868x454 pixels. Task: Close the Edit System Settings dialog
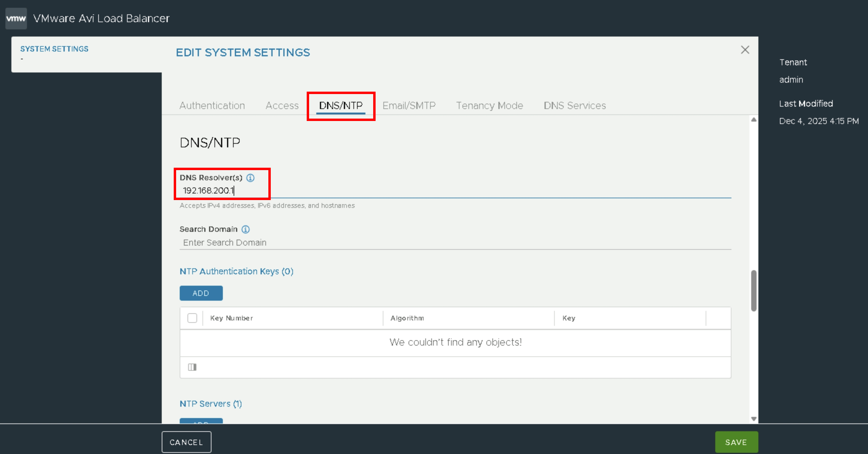pos(745,50)
